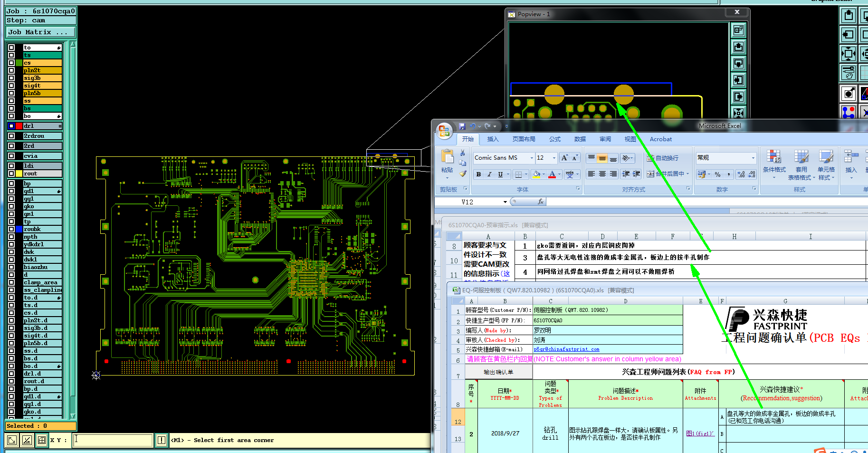Viewport: 868px width, 453px height.
Task: Open the font color dropdown arrow
Action: [559, 174]
